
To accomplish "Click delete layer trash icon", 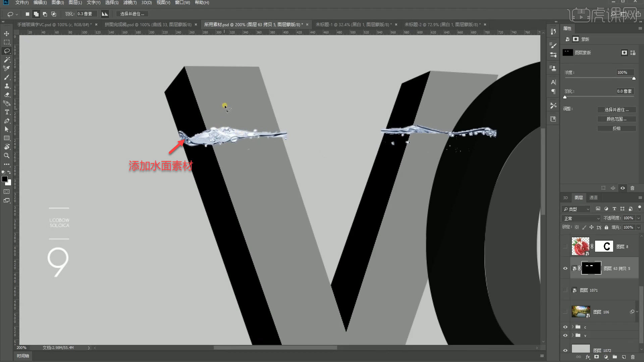I will tap(633, 357).
